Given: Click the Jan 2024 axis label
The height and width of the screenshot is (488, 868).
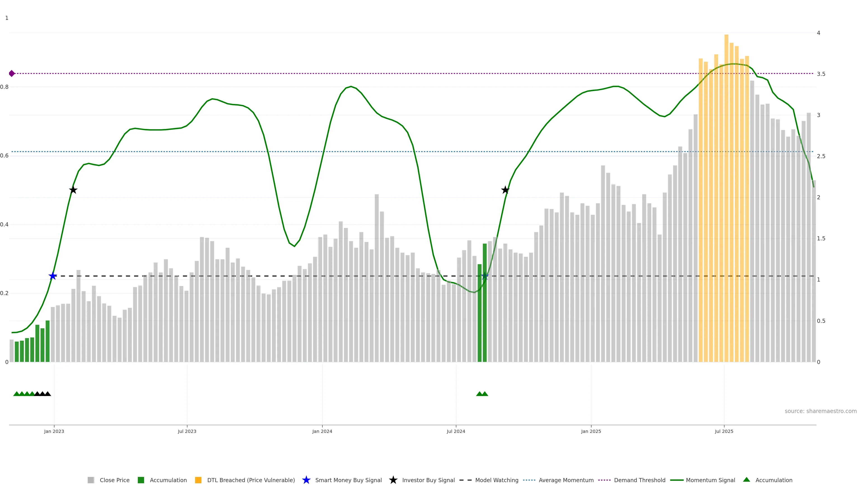Looking at the screenshot, I should 322,432.
